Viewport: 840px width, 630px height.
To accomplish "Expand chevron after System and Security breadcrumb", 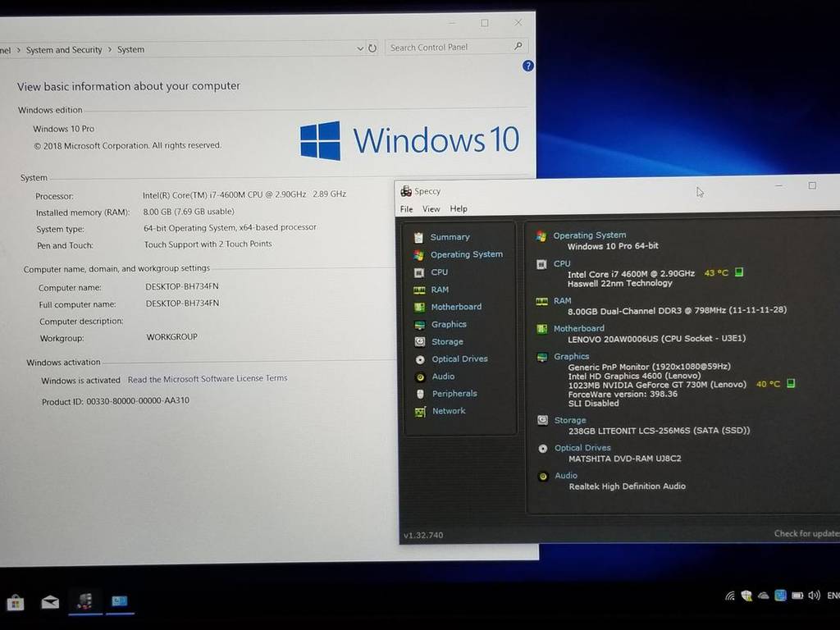I will pos(110,49).
